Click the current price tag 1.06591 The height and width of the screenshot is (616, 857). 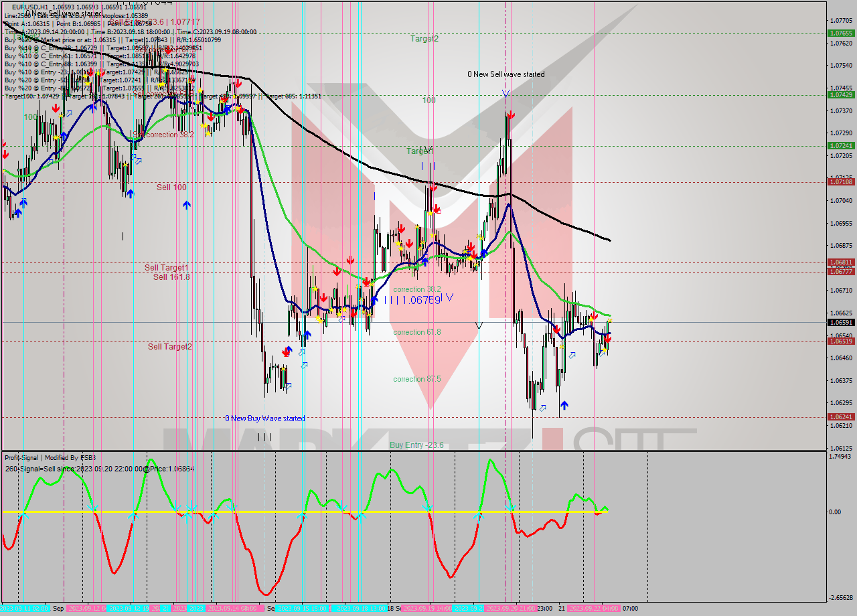pos(841,322)
